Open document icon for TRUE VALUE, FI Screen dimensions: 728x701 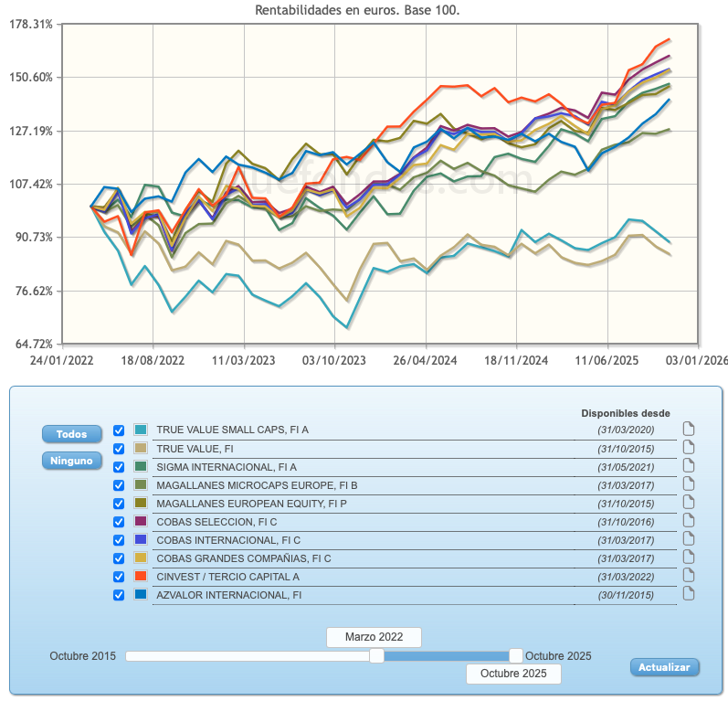[x=690, y=447]
